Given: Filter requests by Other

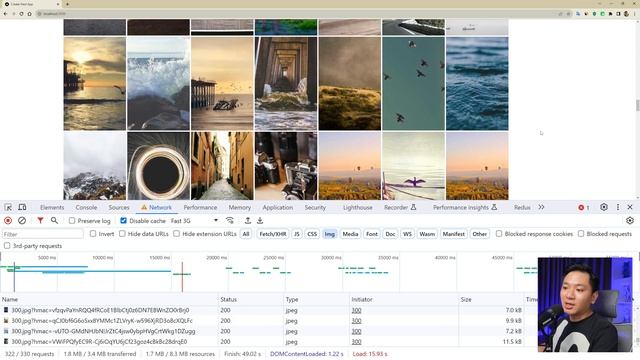Looking at the screenshot, I should pos(480,234).
